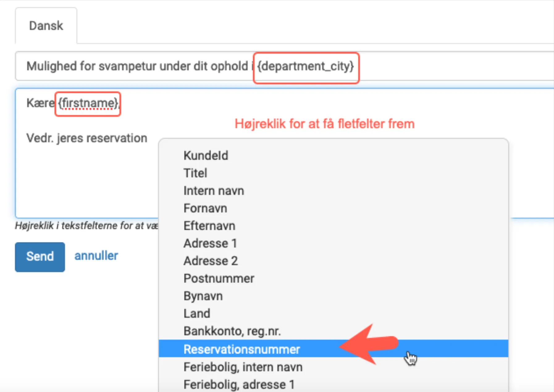
Task: Insert Feriebolig, intern navn merge field
Action: pos(243,367)
